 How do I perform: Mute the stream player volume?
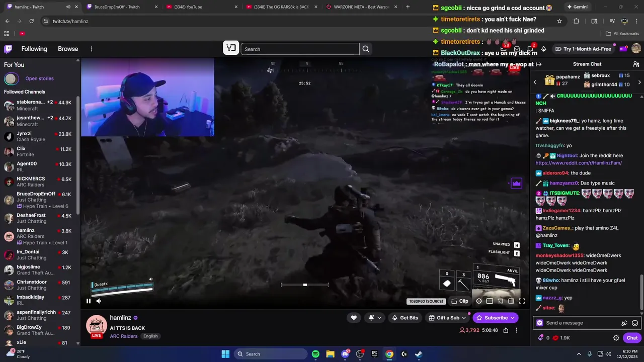coord(99,301)
